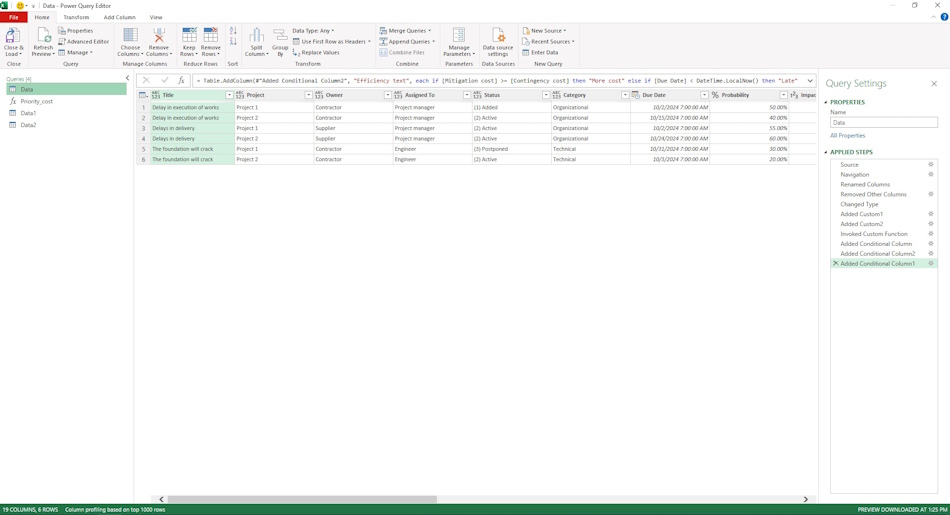Click the Manage Parameters icon
This screenshot has height=515, width=950.
pos(459,36)
